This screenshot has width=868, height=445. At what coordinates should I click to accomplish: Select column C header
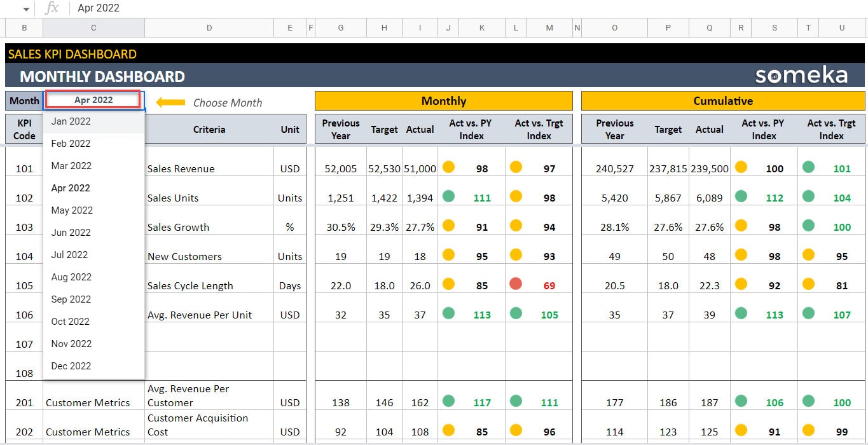point(93,28)
